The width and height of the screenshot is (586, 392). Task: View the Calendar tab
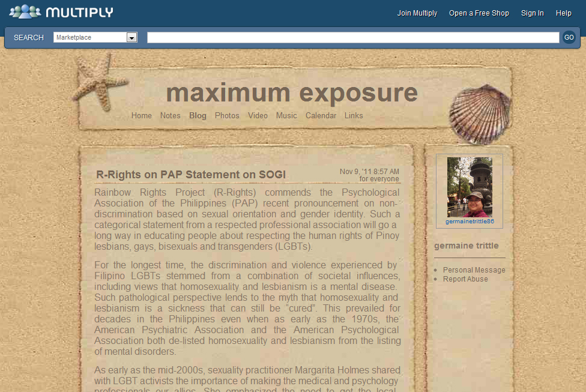click(x=321, y=116)
